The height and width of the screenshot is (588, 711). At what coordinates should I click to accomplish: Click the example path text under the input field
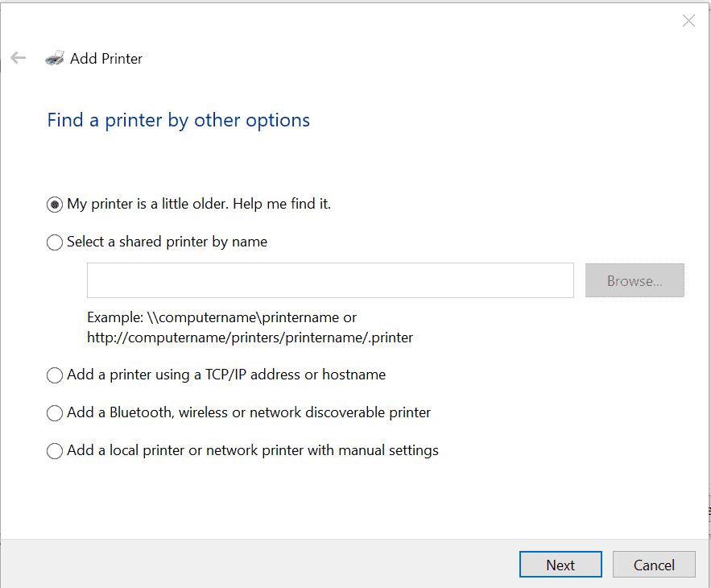tap(221, 317)
